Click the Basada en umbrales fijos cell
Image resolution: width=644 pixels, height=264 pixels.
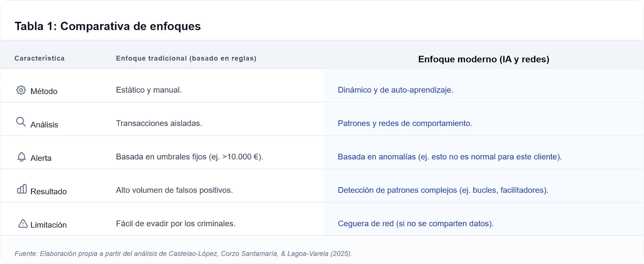[x=189, y=157]
